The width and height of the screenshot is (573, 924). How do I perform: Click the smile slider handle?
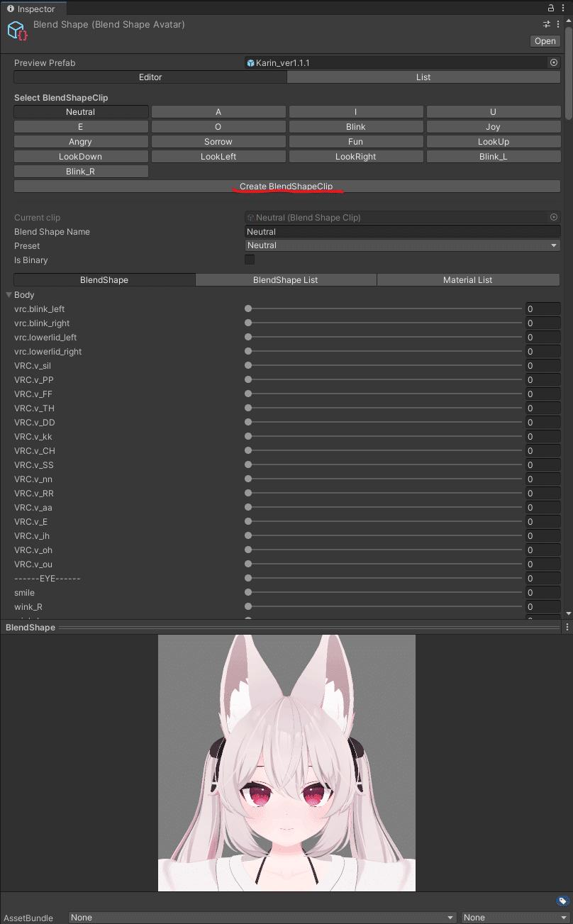point(248,593)
